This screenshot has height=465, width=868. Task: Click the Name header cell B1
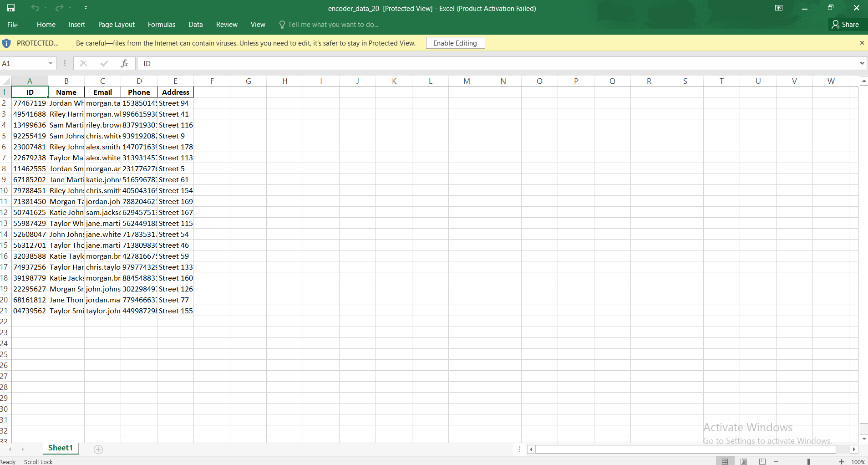(x=66, y=92)
